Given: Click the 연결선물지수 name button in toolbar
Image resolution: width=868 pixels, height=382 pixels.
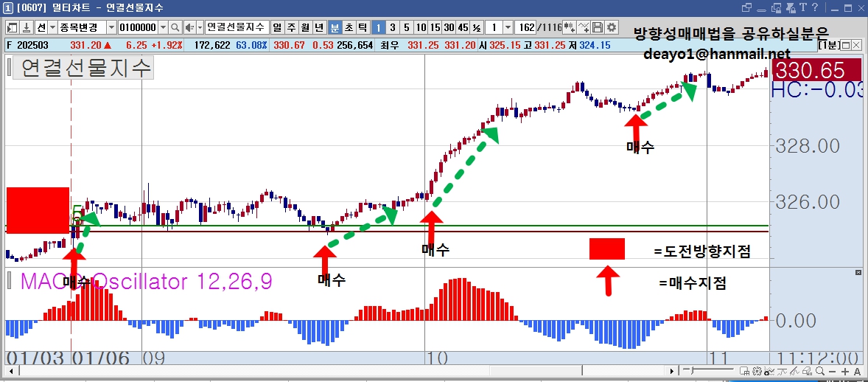Looking at the screenshot, I should pos(237,27).
